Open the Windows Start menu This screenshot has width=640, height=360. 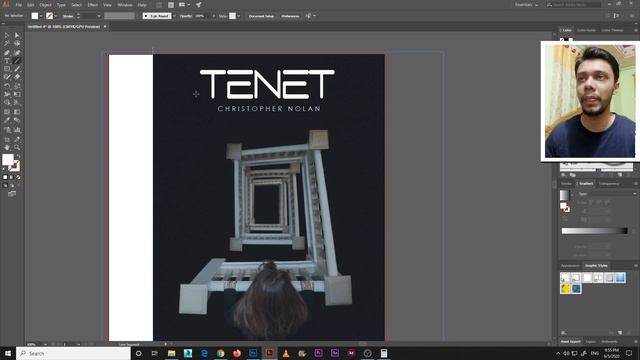coord(8,353)
